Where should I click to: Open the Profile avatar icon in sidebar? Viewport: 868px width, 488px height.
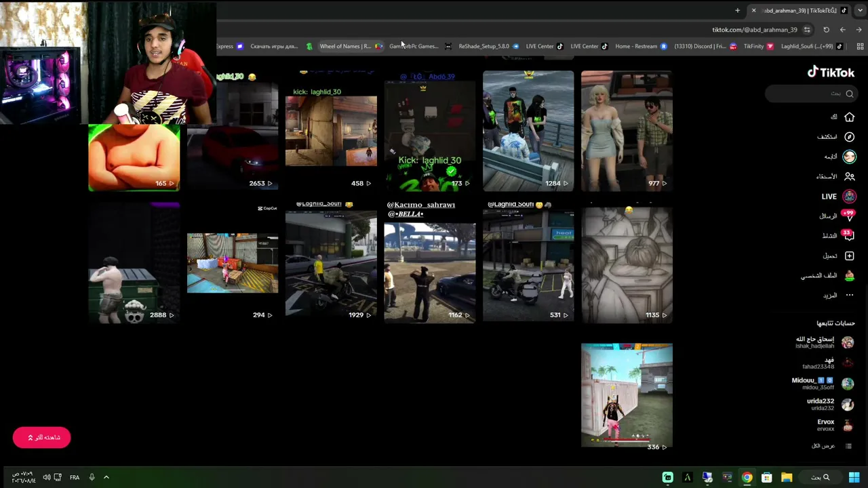click(849, 276)
